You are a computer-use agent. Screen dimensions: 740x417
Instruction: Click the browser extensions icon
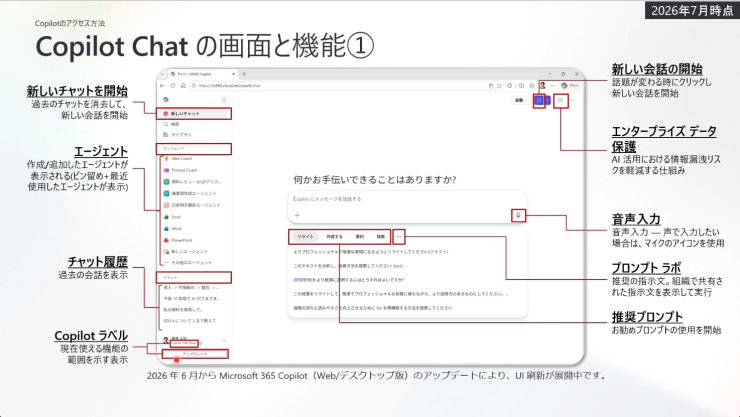(x=510, y=86)
